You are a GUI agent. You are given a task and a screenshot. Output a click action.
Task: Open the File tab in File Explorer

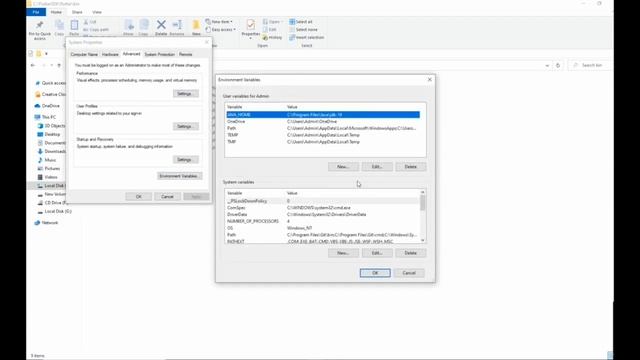point(36,12)
